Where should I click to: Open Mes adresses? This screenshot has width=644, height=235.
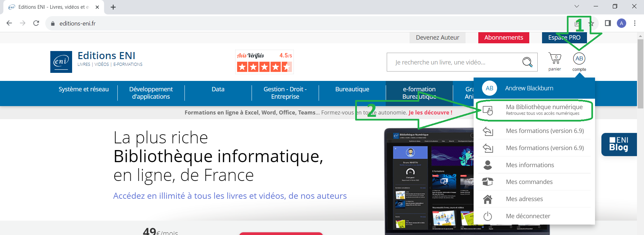click(534, 199)
